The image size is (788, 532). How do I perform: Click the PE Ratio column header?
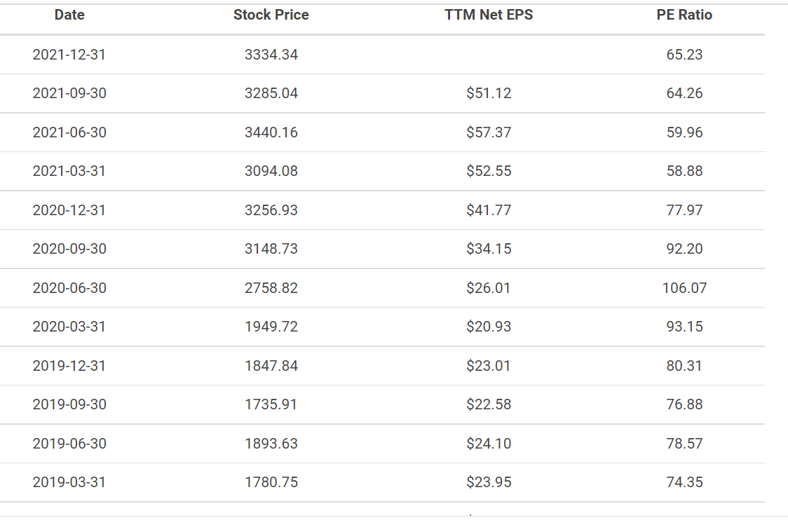[x=684, y=15]
